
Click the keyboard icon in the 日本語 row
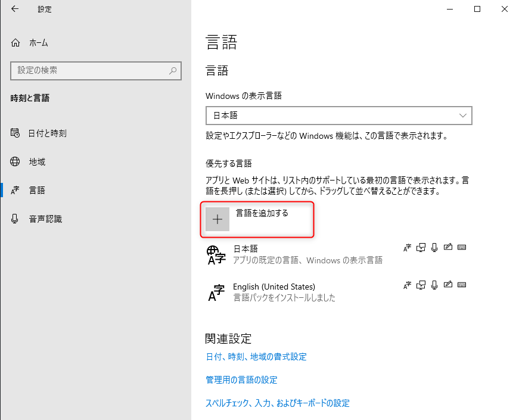462,248
